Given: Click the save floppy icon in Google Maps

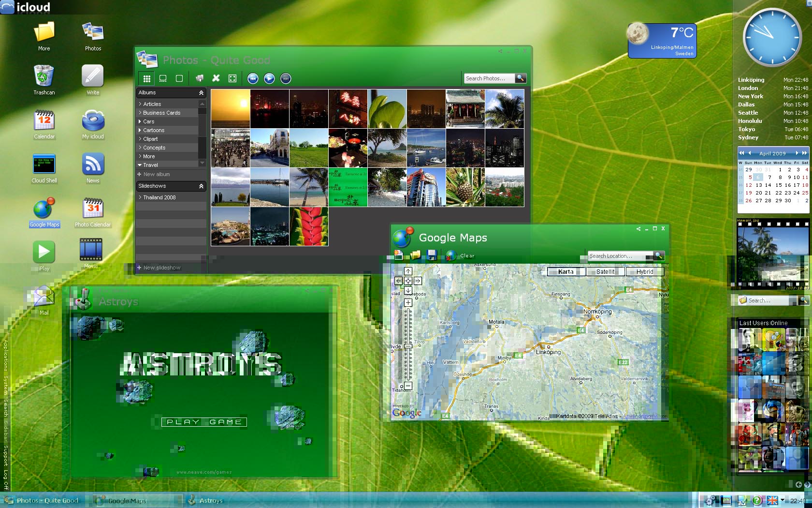Looking at the screenshot, I should pyautogui.click(x=432, y=255).
